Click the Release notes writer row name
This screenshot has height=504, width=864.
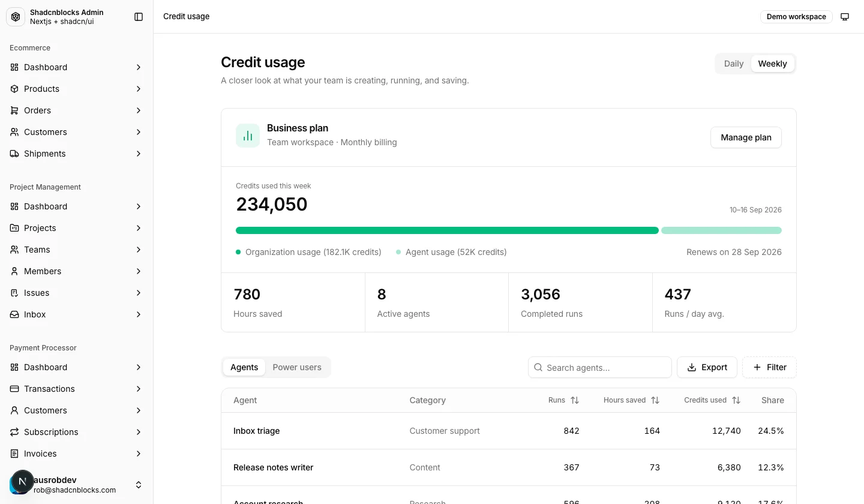coord(273,467)
